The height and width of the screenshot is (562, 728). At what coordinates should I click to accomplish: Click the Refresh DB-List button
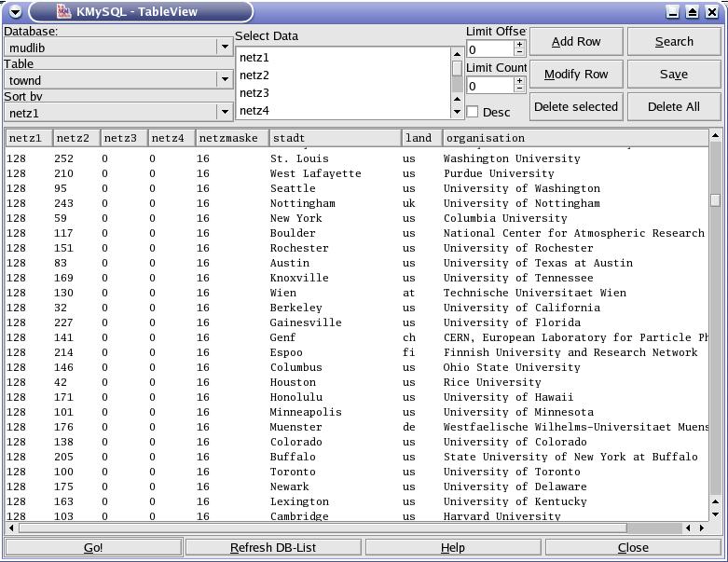273,548
